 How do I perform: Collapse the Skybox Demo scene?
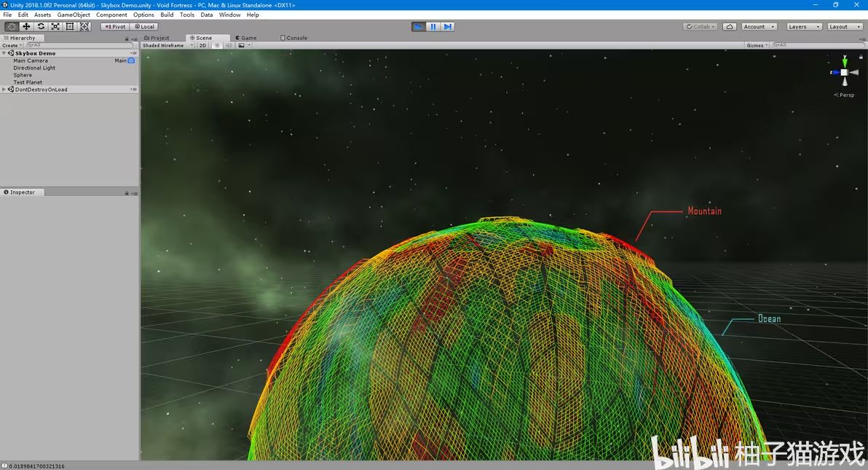tap(4, 53)
